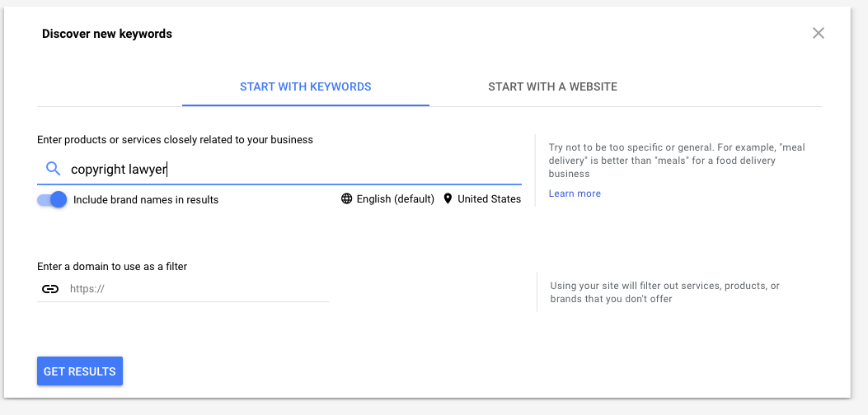Click the site filter explanation text
Viewport: 868px width, 415px height.
point(665,292)
